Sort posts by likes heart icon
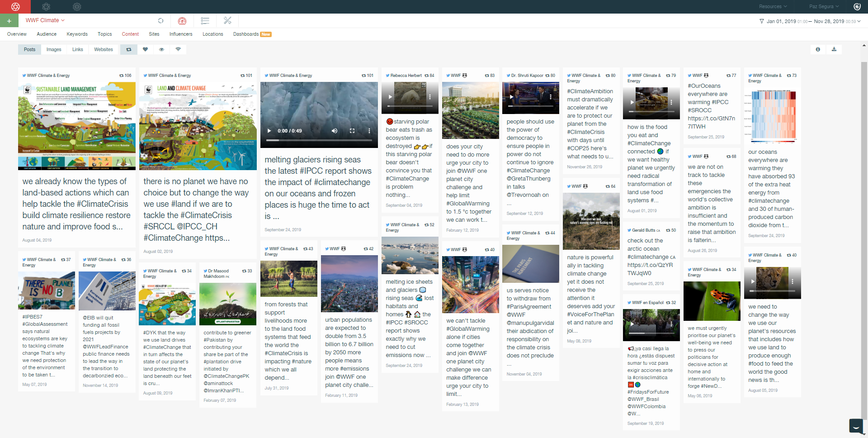Screen dimensions: 868x438 145,49
